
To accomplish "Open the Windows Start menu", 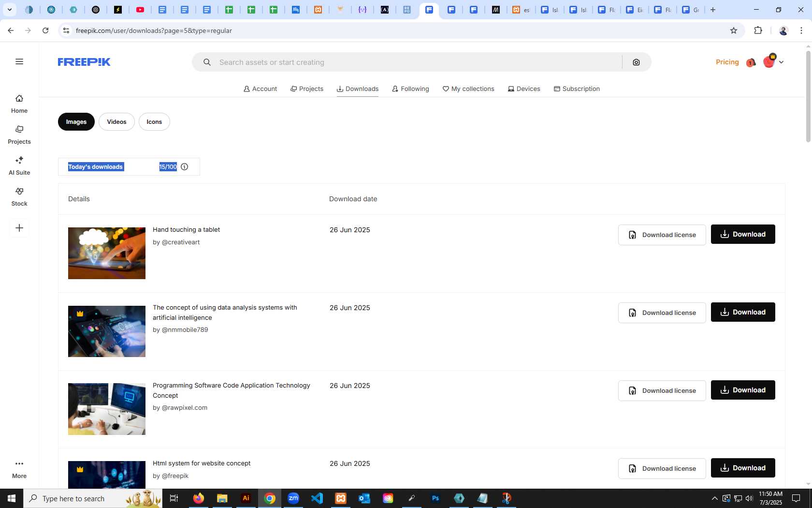I will 12,498.
